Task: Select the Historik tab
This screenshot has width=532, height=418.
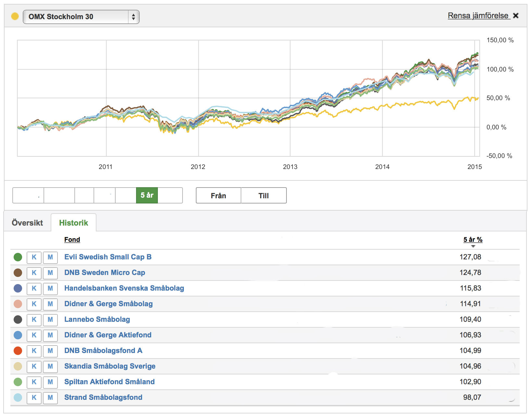Action: [x=74, y=223]
